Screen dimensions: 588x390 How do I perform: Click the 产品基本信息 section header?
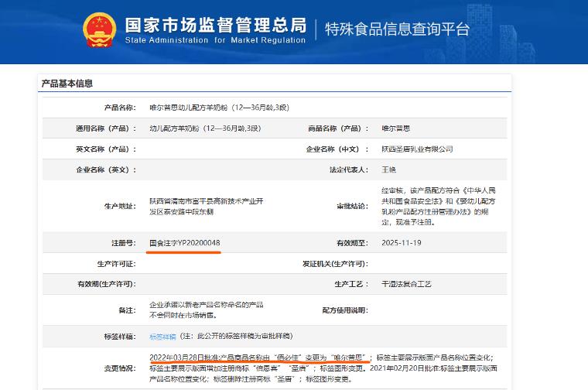[x=67, y=84]
